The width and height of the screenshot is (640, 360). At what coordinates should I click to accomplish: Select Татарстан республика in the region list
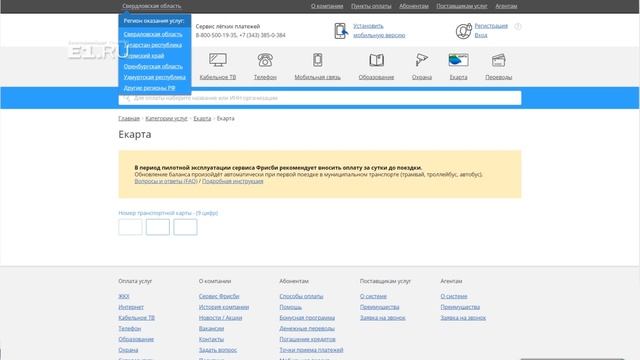(x=153, y=45)
